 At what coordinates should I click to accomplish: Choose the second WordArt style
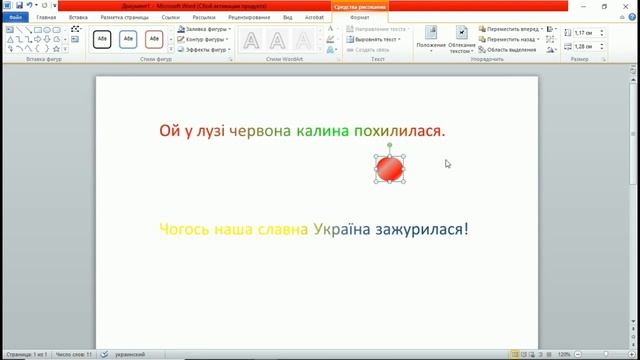tap(277, 40)
